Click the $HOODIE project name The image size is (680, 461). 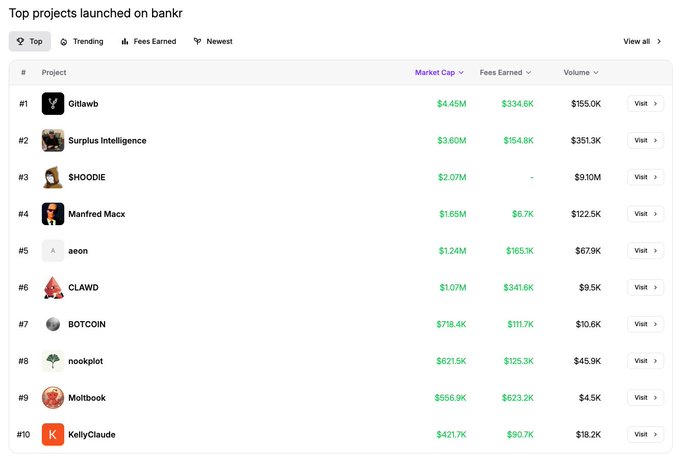click(87, 177)
